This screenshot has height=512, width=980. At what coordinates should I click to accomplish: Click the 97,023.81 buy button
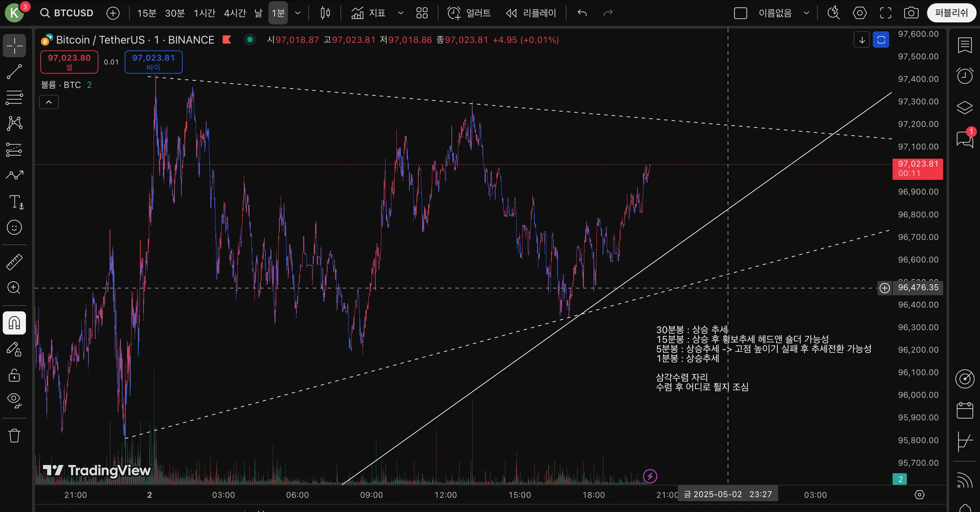click(x=154, y=62)
